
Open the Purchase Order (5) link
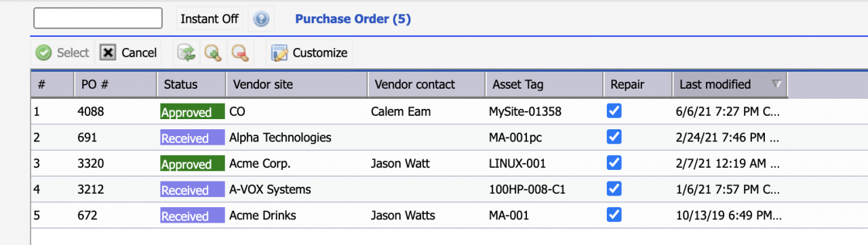point(353,19)
